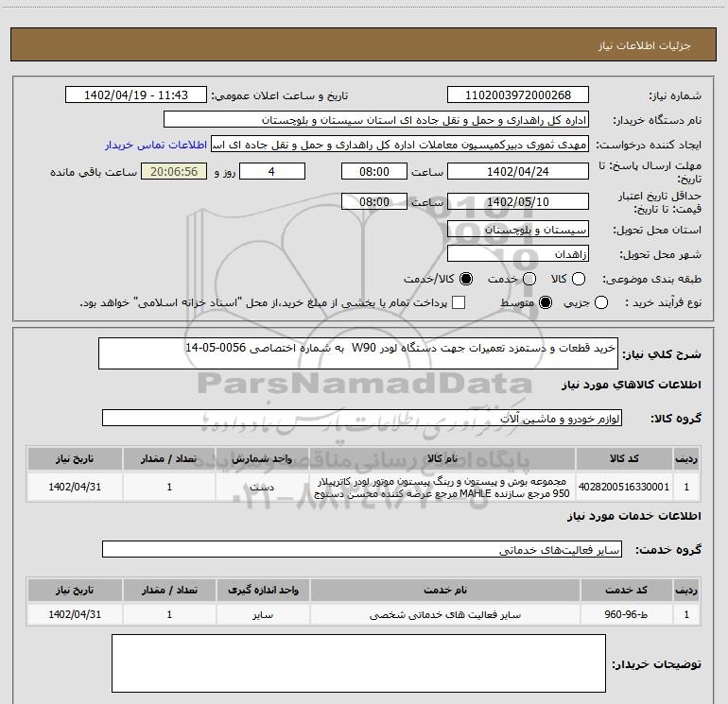This screenshot has height=704, width=728.
Task: Click goods code 402820051633​0001 cell
Action: pos(624,487)
